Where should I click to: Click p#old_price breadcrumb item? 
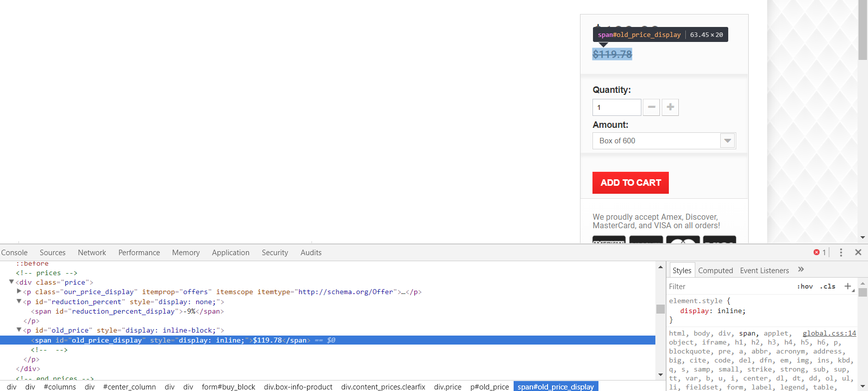490,387
